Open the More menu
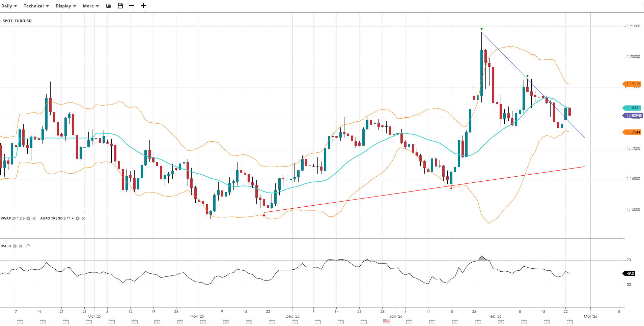 click(91, 6)
